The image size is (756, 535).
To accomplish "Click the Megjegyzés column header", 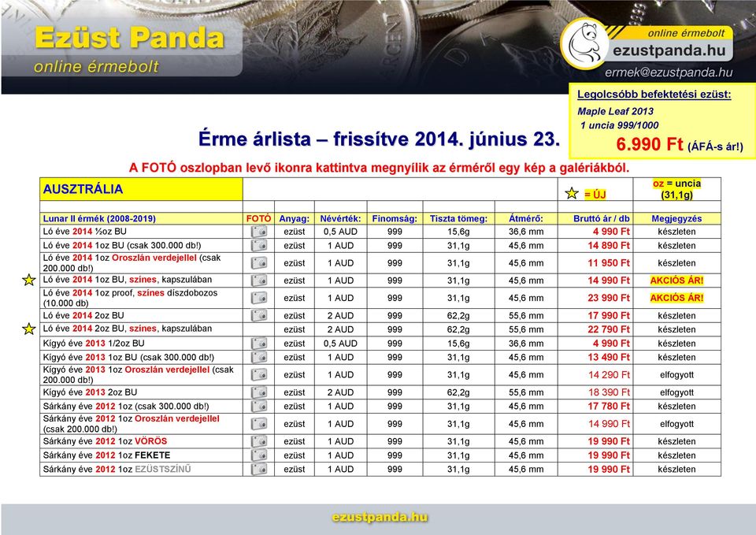I will tap(676, 218).
